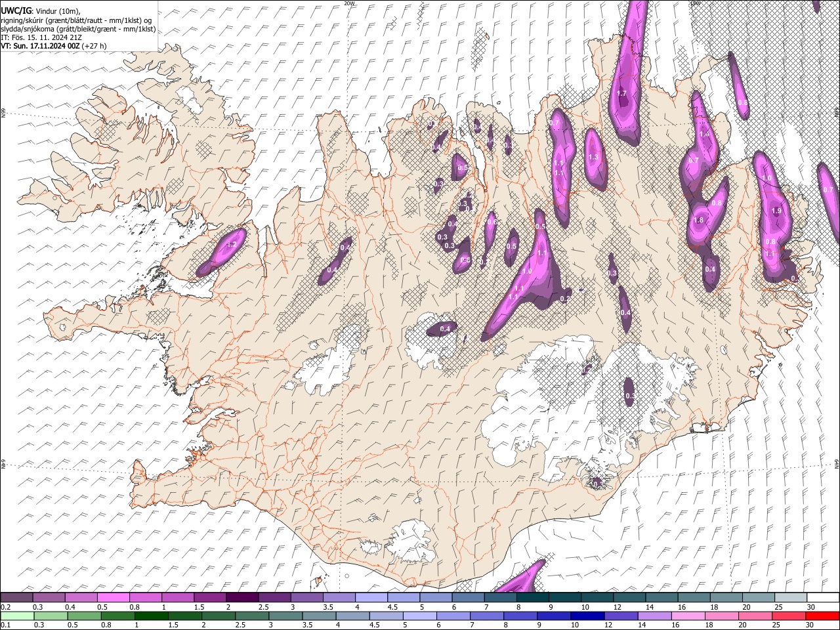Image resolution: width=840 pixels, height=630 pixels.
Task: Click the '20W' longitude label at the top
Action: pos(349,3)
